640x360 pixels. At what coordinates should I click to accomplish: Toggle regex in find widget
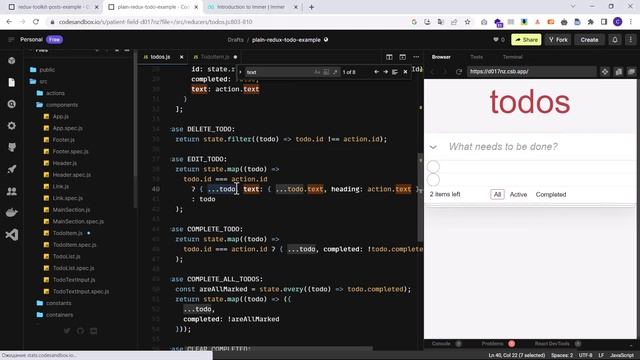click(x=335, y=72)
